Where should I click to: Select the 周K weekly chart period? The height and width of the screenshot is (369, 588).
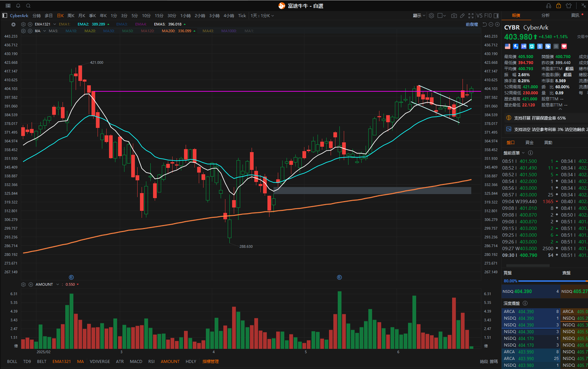71,16
